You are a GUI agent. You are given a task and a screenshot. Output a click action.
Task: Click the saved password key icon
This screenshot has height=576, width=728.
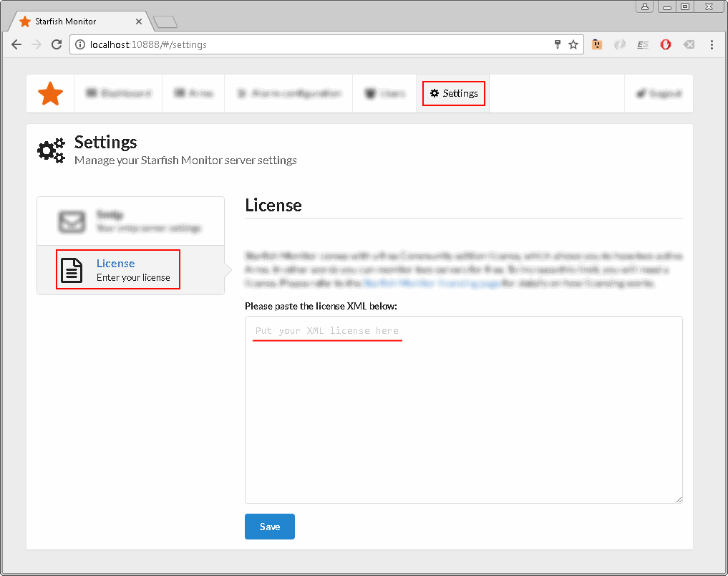click(x=558, y=44)
